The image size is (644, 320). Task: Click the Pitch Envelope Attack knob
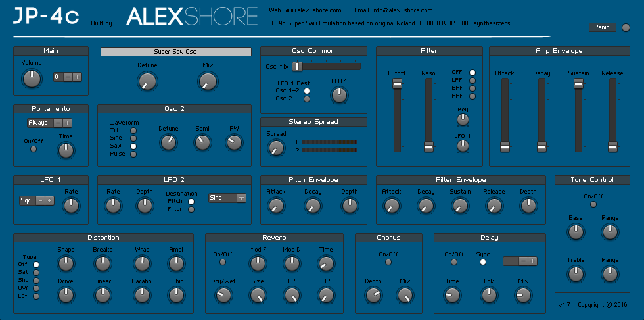pos(276,206)
